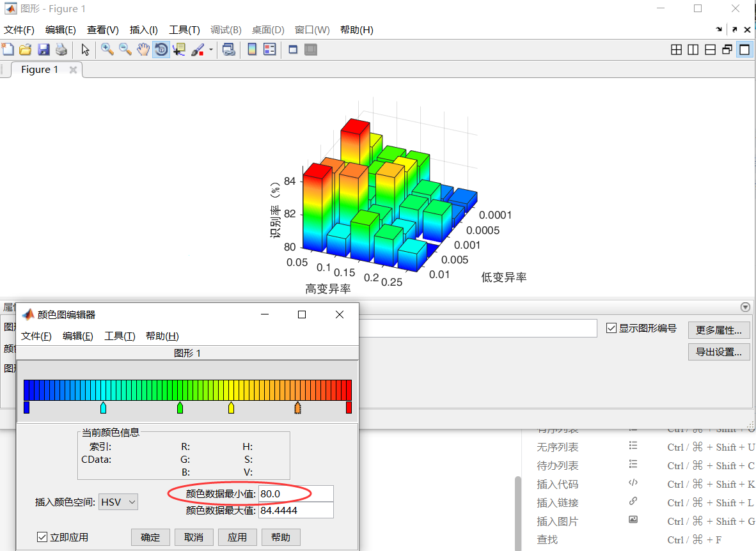
Task: Click the Hide Plot Tools icon
Action: tap(293, 50)
